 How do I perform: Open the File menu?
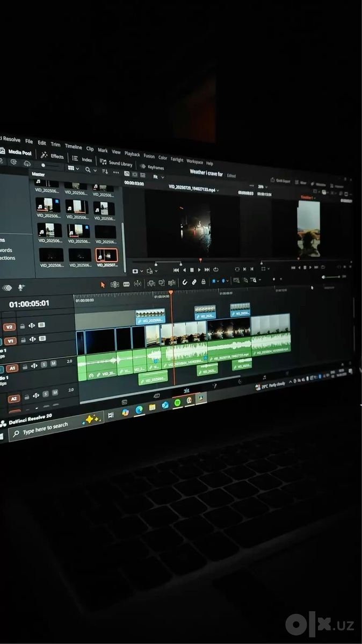click(28, 141)
